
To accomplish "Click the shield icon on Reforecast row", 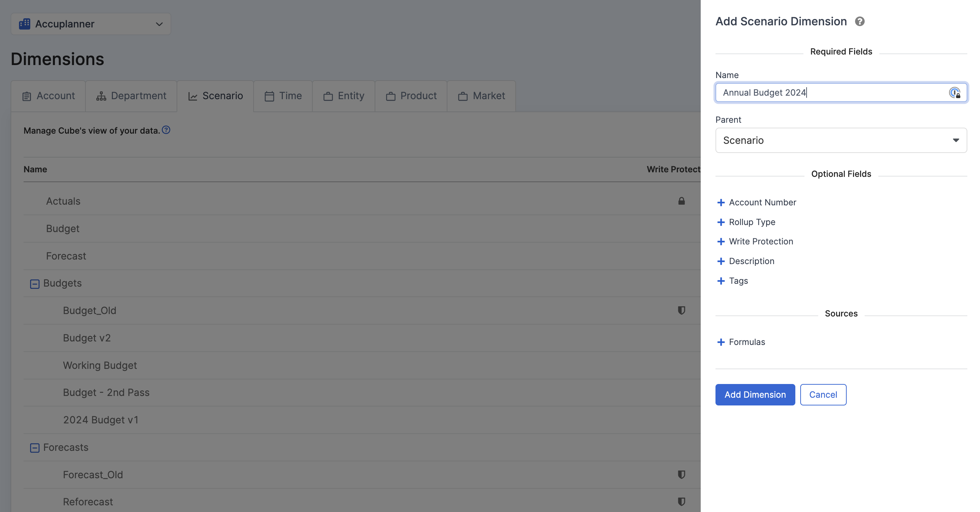I will coord(681,501).
